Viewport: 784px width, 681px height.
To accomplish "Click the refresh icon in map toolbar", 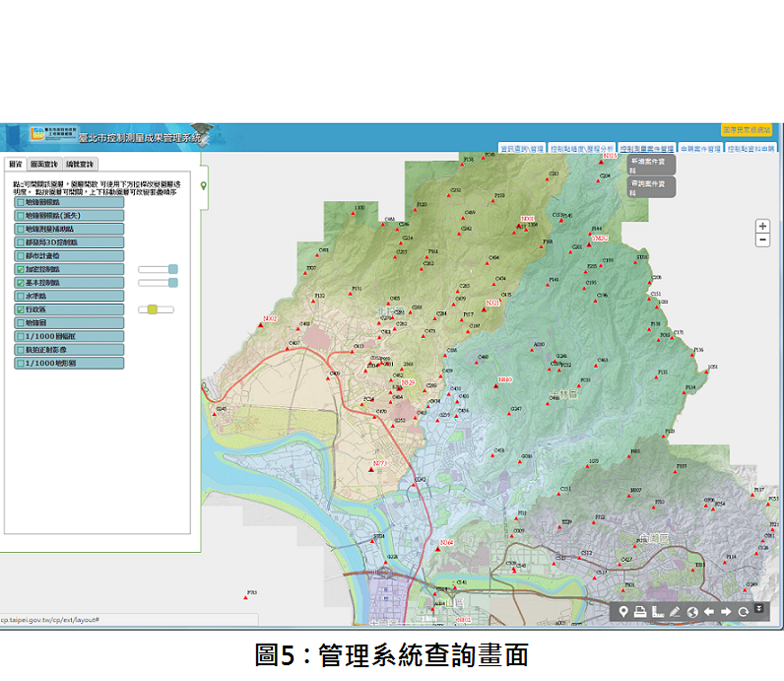I will point(744,612).
